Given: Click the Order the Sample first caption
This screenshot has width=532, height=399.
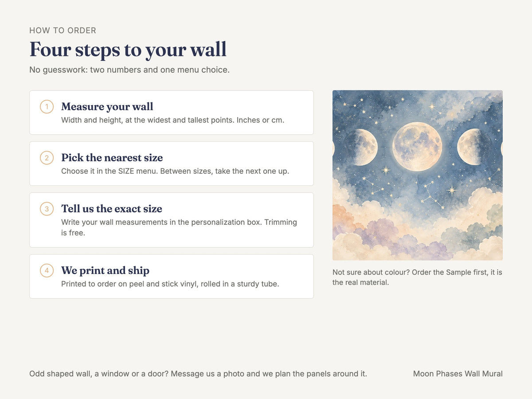Looking at the screenshot, I should [417, 277].
